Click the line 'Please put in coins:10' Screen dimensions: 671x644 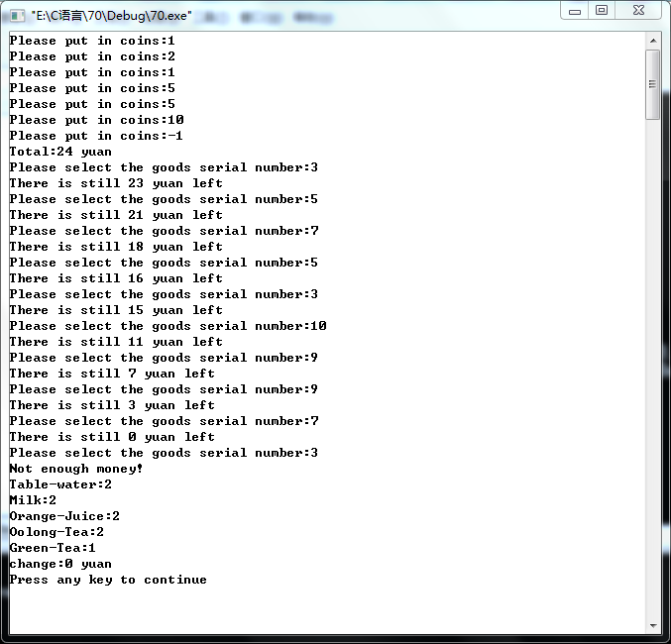point(97,120)
